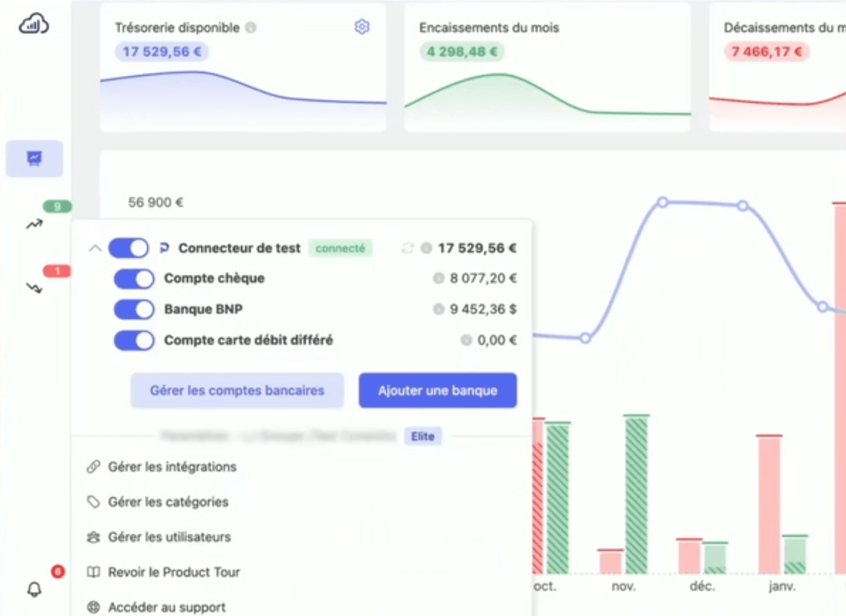The width and height of the screenshot is (846, 616).
Task: Open the dashboard presentation sidebar icon
Action: coord(35,158)
